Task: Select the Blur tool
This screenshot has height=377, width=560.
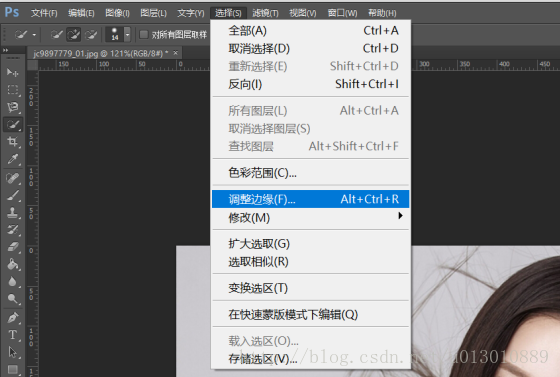Action: coord(13,281)
